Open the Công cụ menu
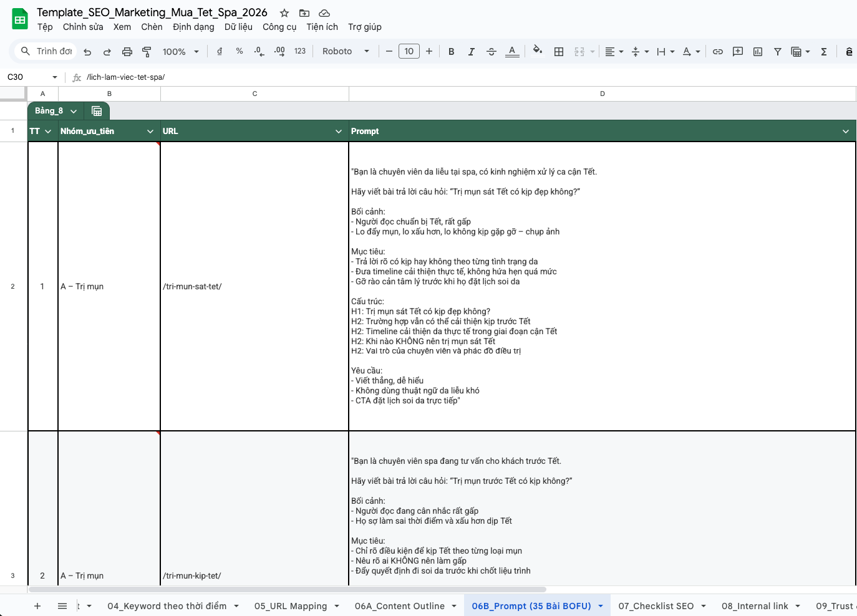 coord(279,27)
